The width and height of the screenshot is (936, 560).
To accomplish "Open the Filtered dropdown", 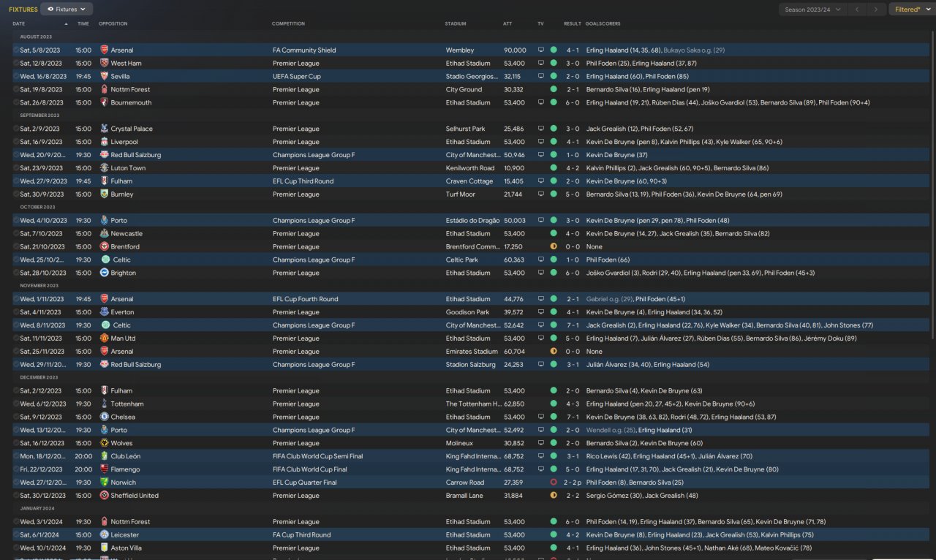I will point(911,10).
